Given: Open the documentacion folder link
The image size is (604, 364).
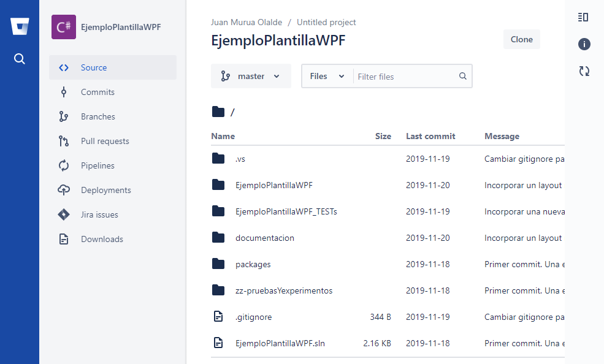Looking at the screenshot, I should click(x=265, y=238).
